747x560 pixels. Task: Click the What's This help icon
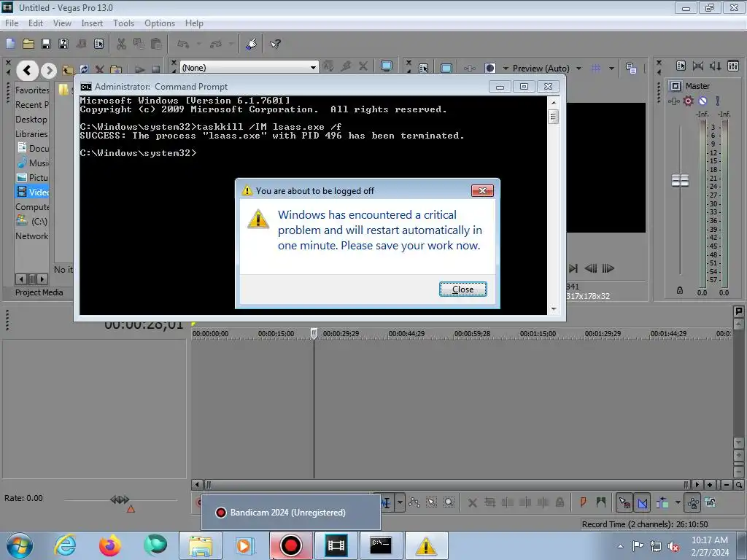[275, 44]
